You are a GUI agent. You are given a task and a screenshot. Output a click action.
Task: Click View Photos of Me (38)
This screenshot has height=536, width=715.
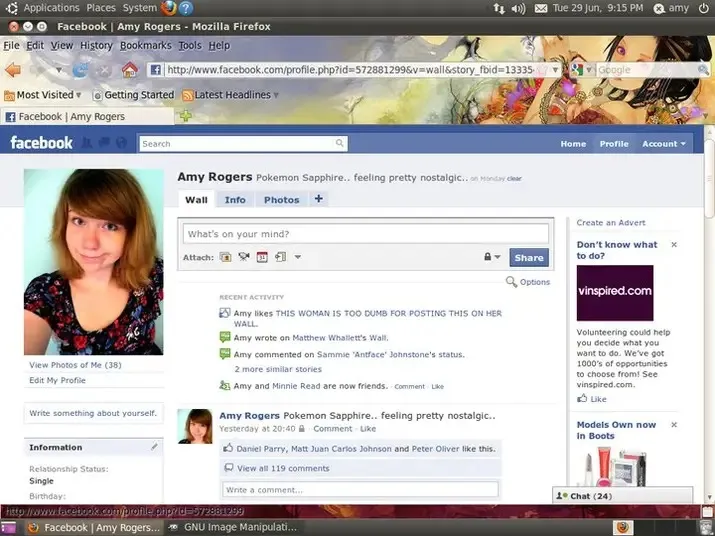click(75, 365)
